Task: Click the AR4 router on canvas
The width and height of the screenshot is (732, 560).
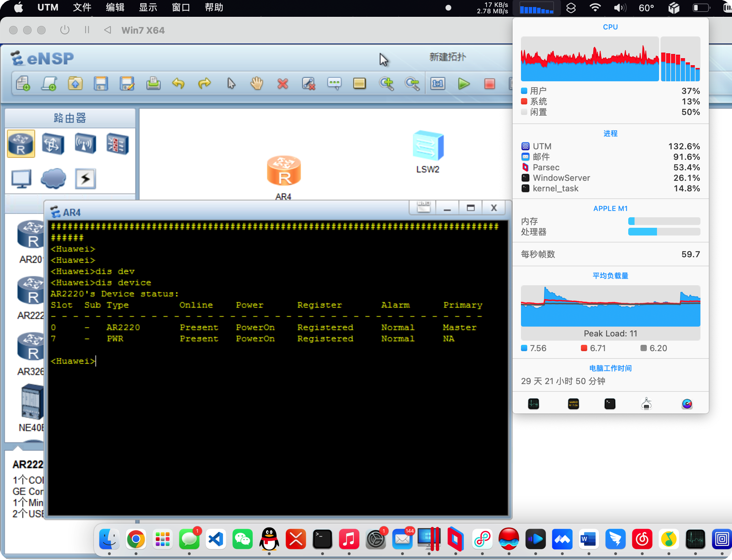Action: click(284, 171)
